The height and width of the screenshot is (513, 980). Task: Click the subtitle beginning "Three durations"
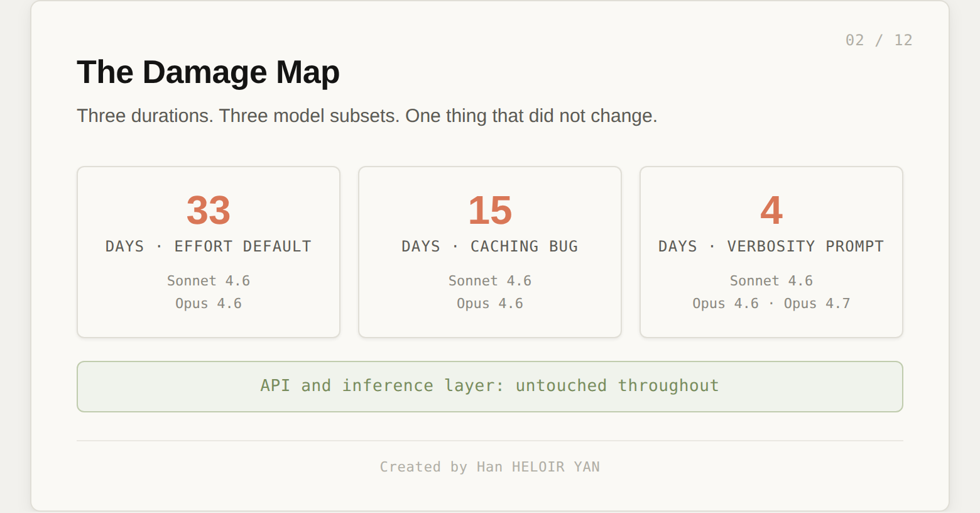tap(367, 116)
